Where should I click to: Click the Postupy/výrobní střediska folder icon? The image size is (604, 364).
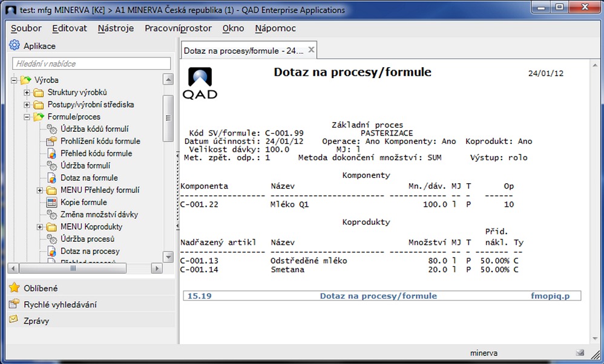[x=39, y=105]
